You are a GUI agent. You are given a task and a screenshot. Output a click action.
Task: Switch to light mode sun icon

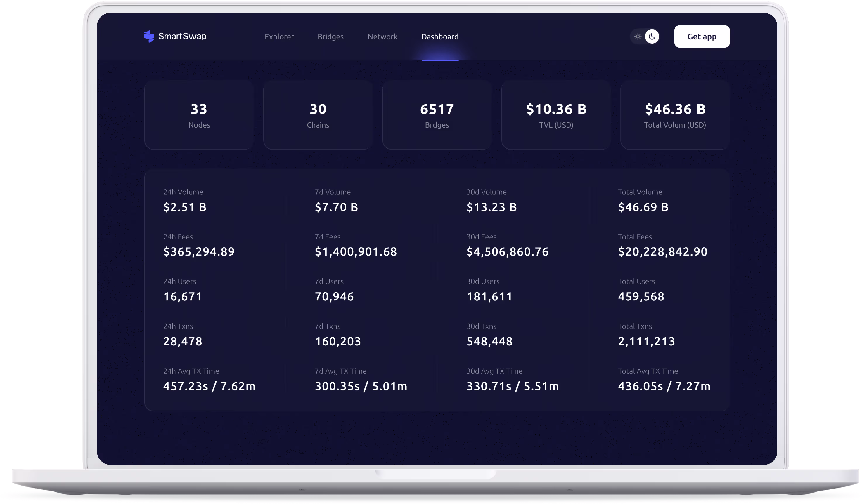tap(638, 37)
